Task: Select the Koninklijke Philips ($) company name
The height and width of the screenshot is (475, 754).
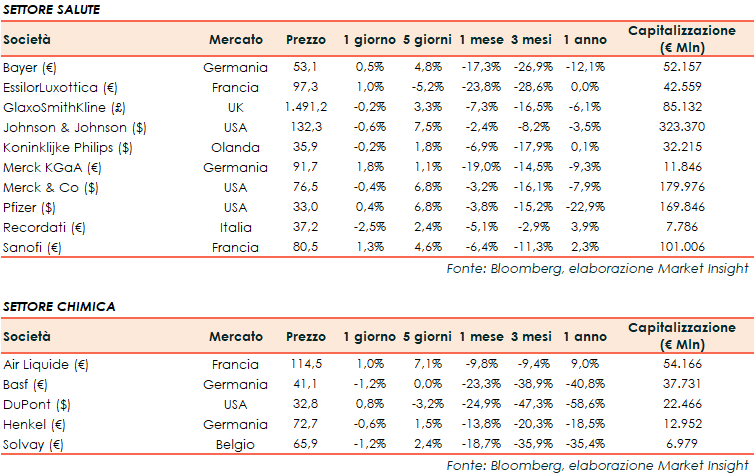Action: click(x=67, y=146)
